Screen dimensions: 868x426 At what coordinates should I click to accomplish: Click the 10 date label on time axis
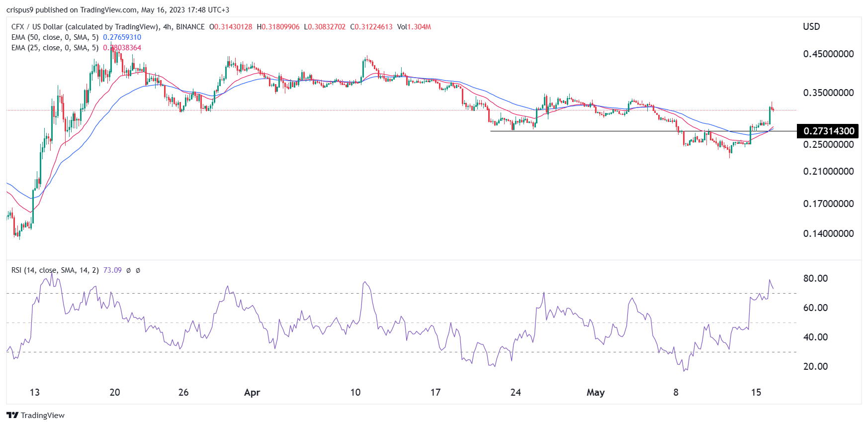click(355, 392)
